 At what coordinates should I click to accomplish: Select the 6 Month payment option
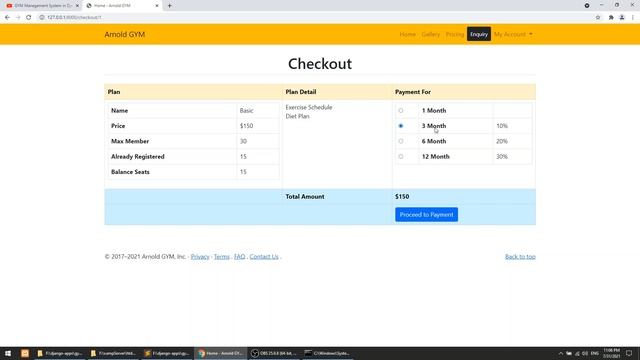click(x=400, y=141)
